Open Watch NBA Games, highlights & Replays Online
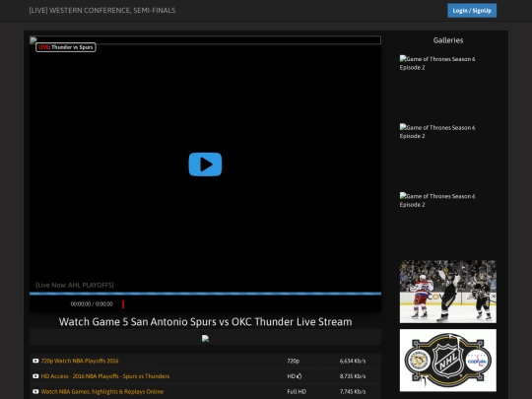 click(102, 391)
